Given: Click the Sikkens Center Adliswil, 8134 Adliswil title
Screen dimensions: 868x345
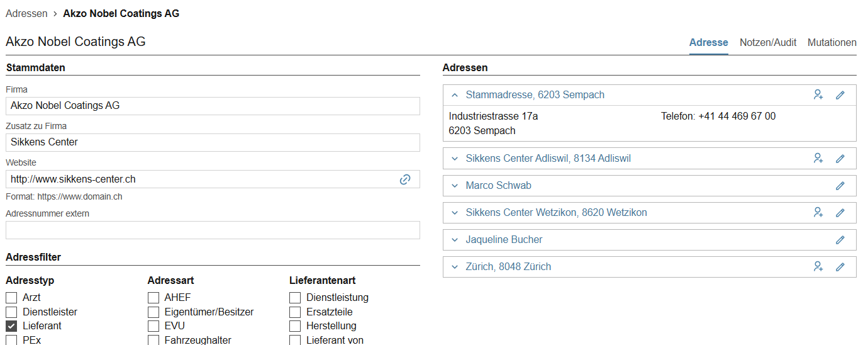Looking at the screenshot, I should (x=548, y=159).
